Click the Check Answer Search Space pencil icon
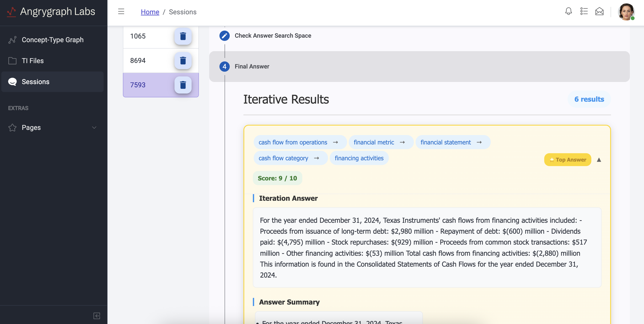The height and width of the screenshot is (324, 644). (225, 36)
